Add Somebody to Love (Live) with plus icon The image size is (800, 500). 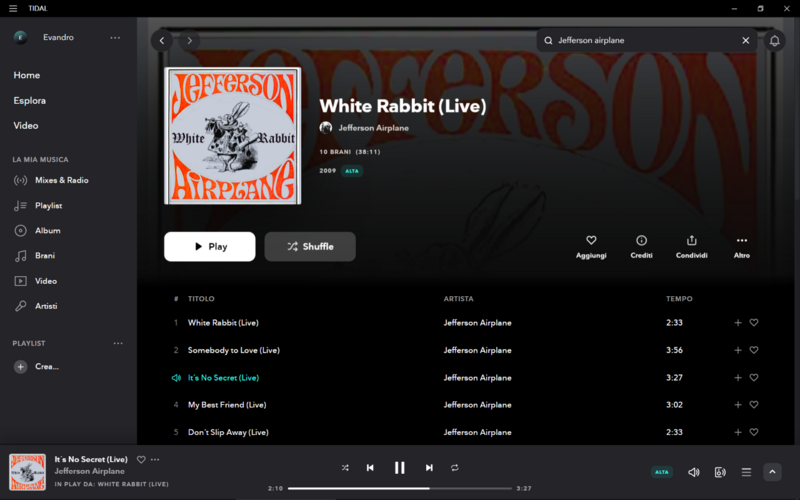coord(737,350)
